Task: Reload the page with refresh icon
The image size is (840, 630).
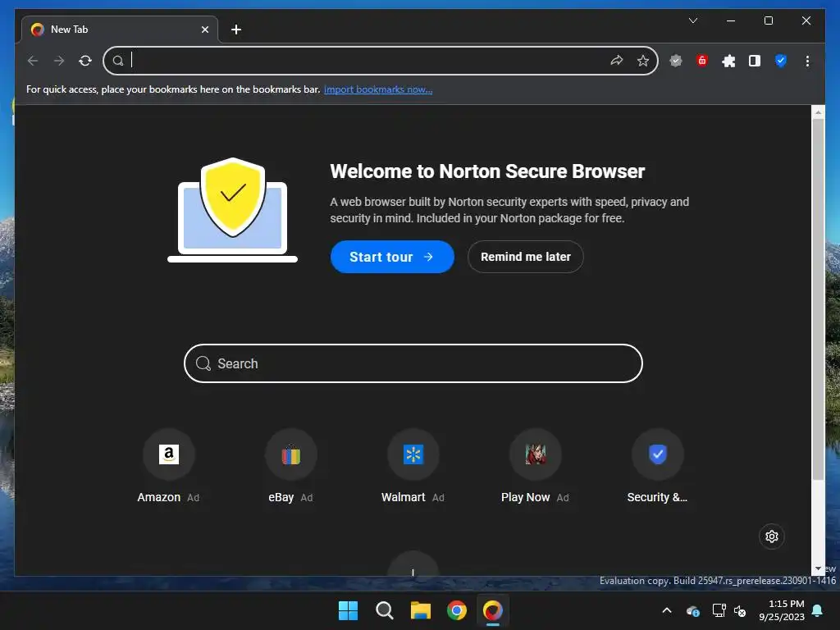Action: click(x=85, y=61)
